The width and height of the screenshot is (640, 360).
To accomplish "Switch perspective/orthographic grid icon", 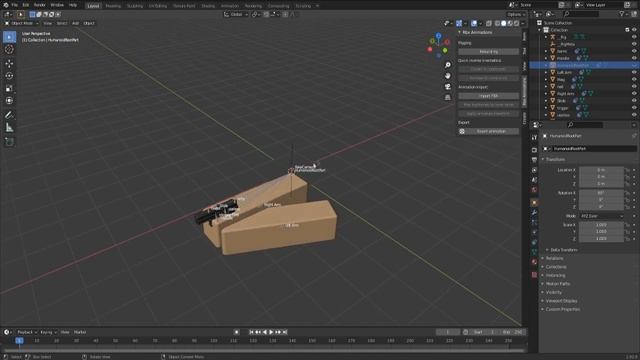I will [448, 97].
